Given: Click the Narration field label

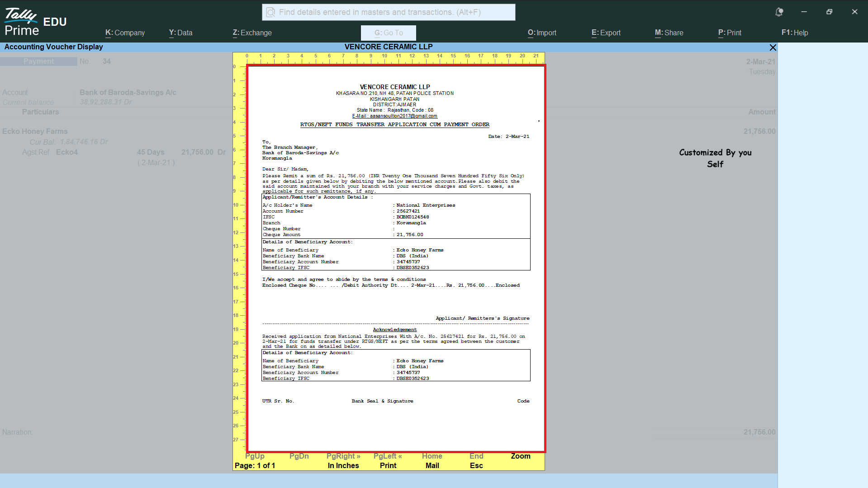Looking at the screenshot, I should click(18, 432).
